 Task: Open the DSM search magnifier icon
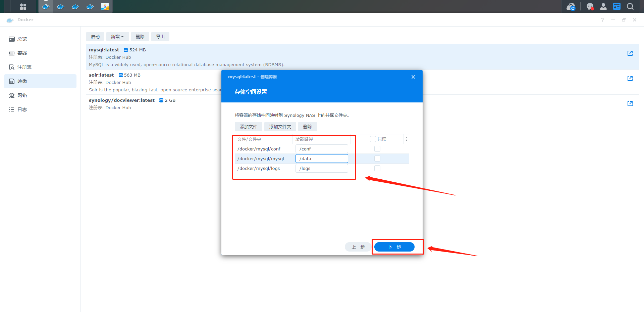pos(630,6)
